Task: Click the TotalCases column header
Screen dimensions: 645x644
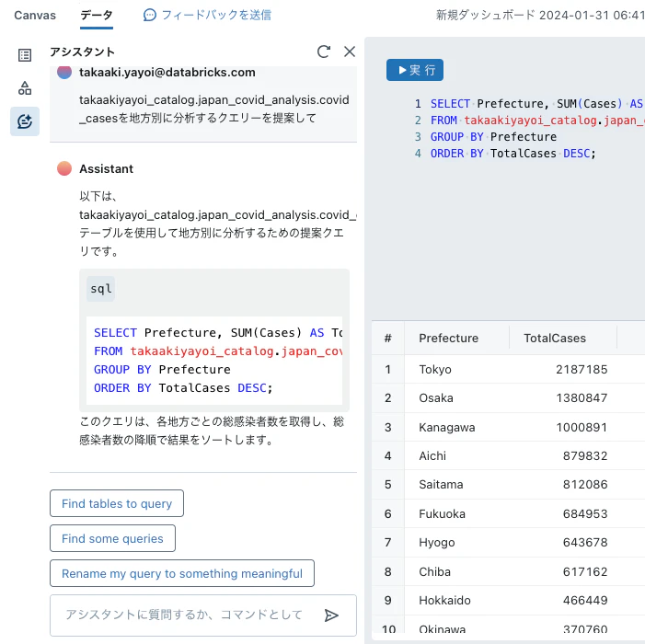Action: pos(555,338)
